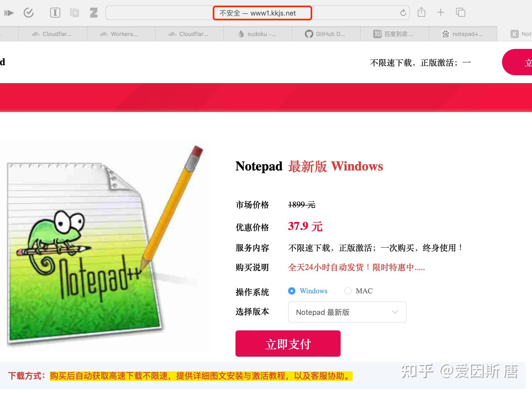This screenshot has height=393, width=532.
Task: Switch to the notepad+... Baidu tab
Action: 463,34
